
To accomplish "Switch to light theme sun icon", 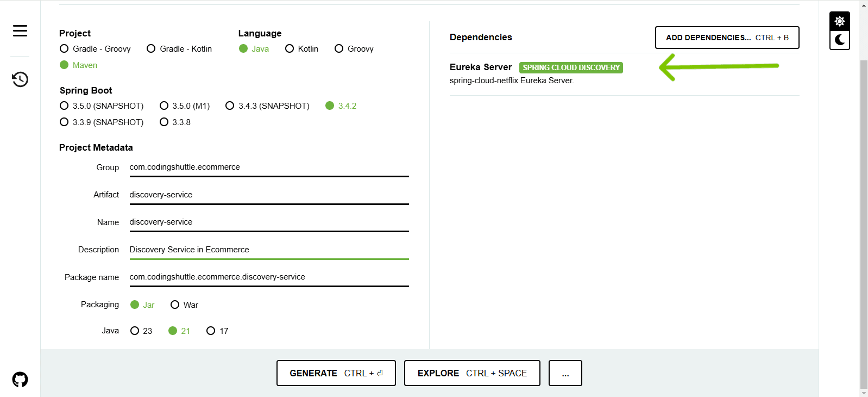I will pos(840,21).
